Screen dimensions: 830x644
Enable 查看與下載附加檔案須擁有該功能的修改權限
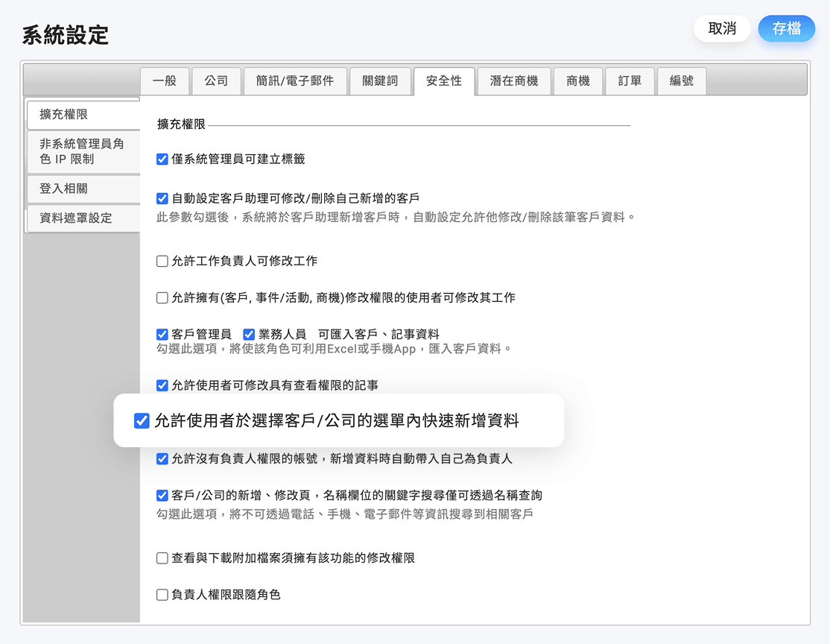tap(162, 558)
